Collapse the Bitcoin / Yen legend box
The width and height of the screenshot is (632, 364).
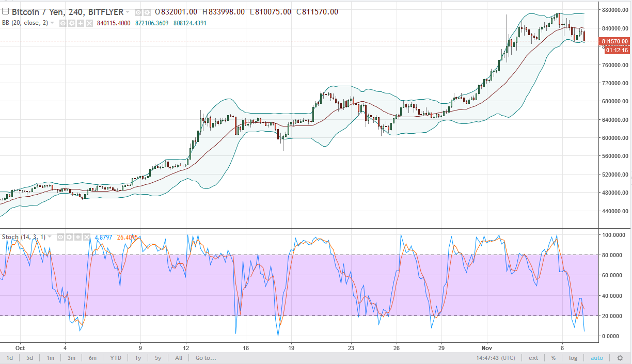5,12
